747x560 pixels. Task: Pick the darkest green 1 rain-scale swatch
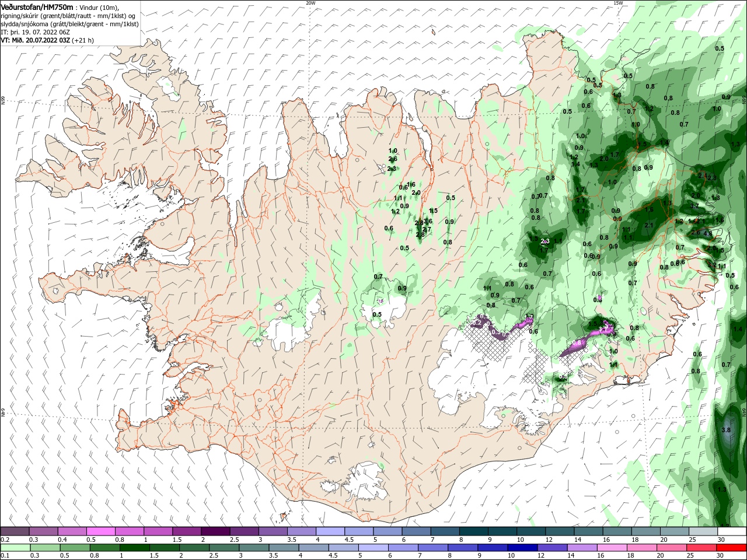click(135, 548)
